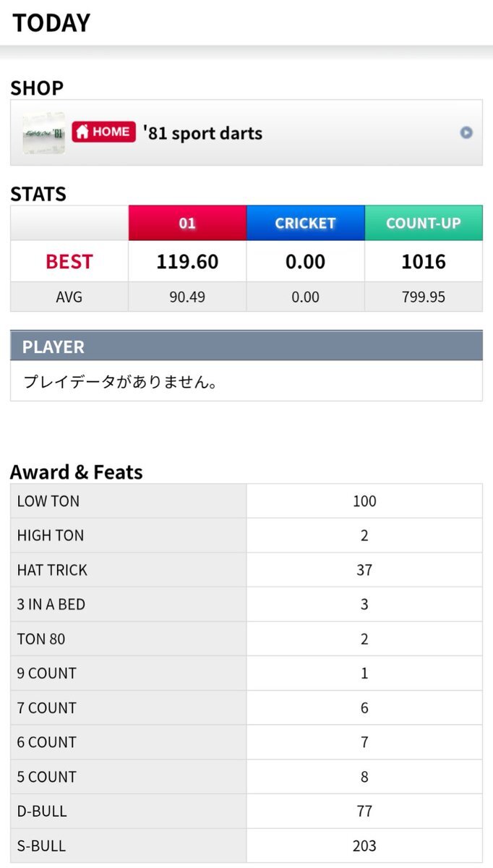
Task: Click the 799.95 count-up average
Action: (424, 297)
